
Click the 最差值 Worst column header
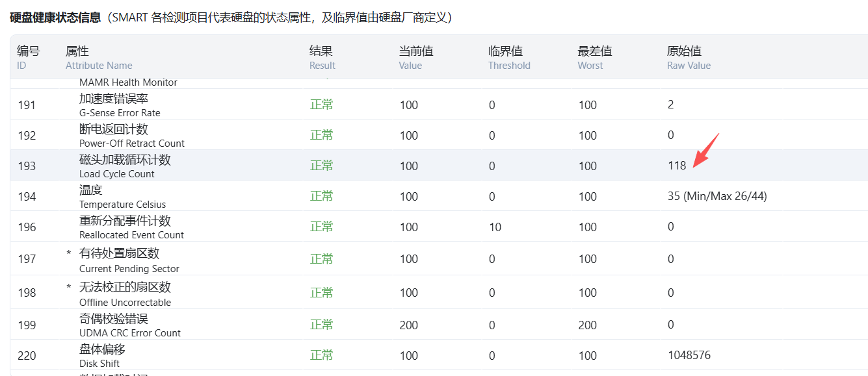(x=594, y=57)
